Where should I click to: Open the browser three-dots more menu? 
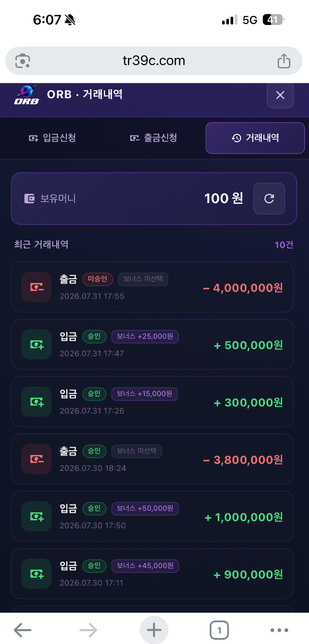(x=279, y=630)
